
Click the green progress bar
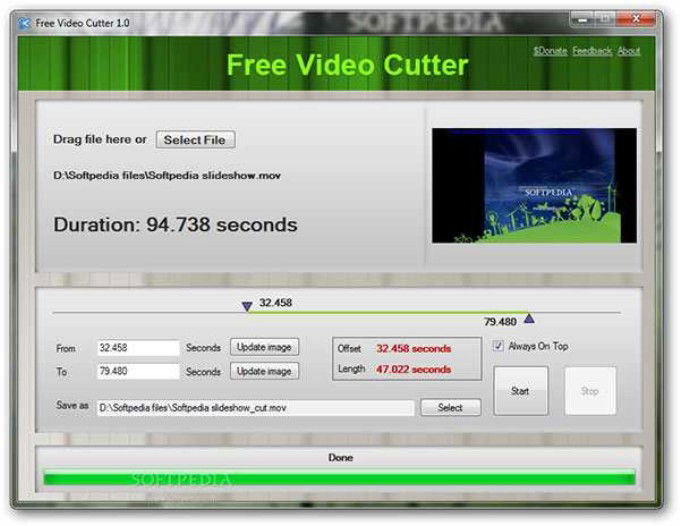(x=340, y=479)
